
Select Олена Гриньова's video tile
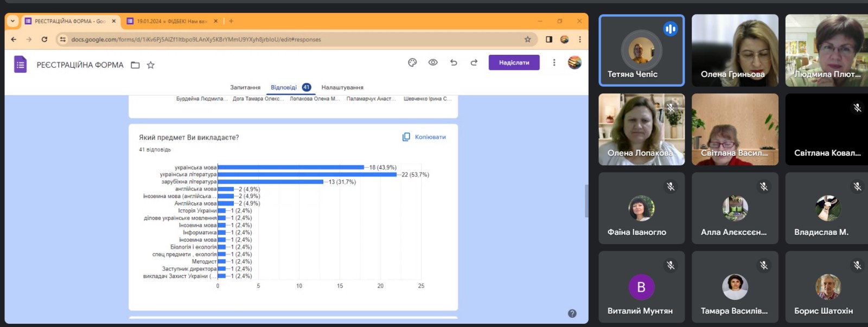[x=735, y=50]
